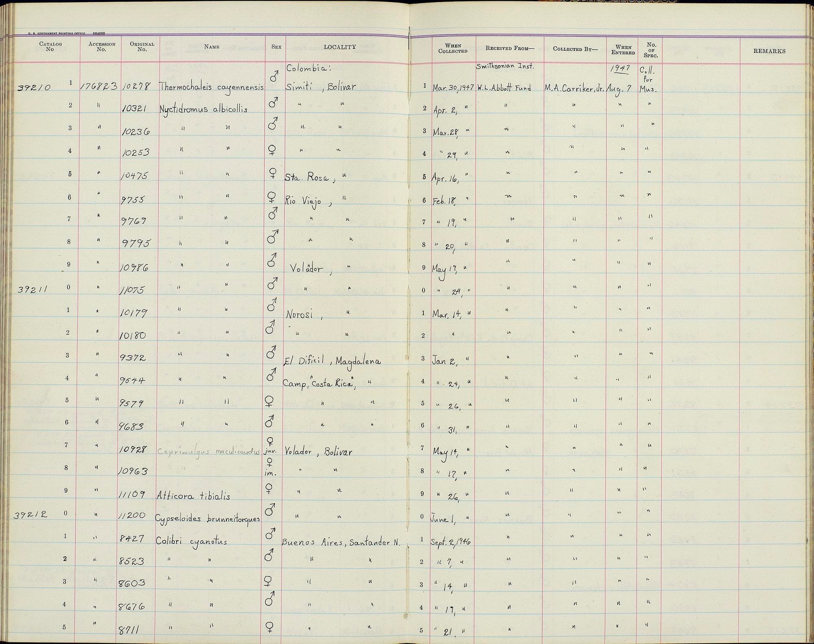This screenshot has height=644, width=814.
Task: Select the "im." sex annotation
Action: (x=270, y=474)
